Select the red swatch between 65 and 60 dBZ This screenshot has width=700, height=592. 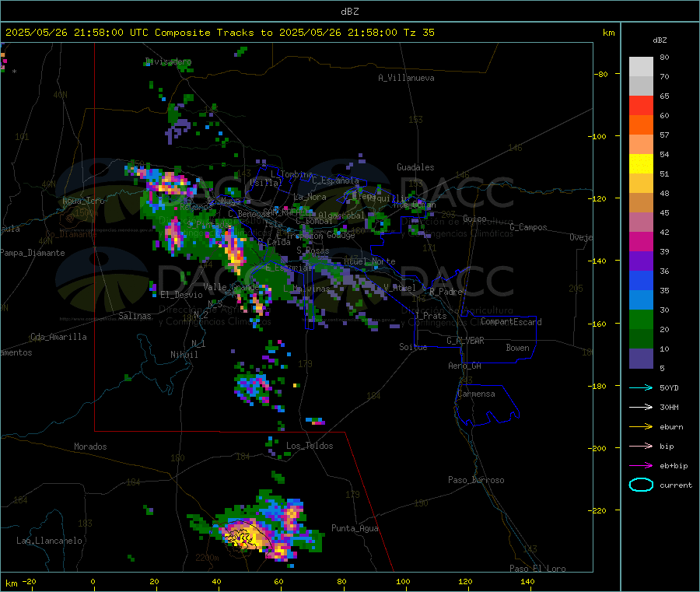pos(641,105)
